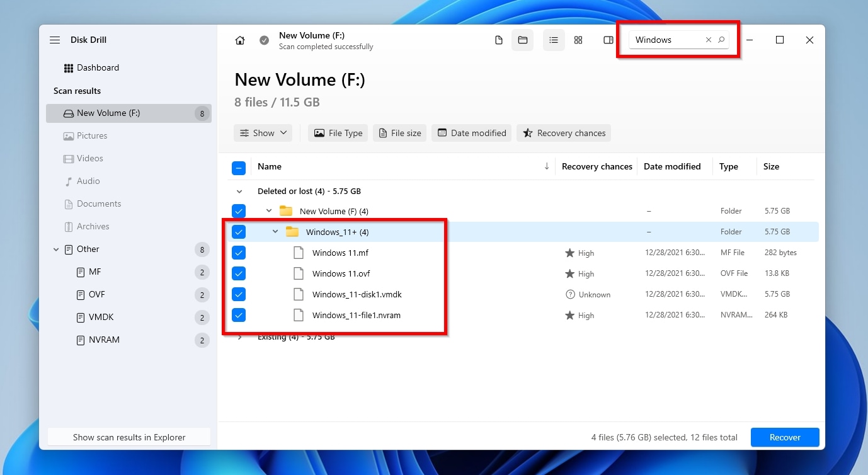Select the Windows 11.ovf file name
The image size is (868, 475).
point(341,273)
